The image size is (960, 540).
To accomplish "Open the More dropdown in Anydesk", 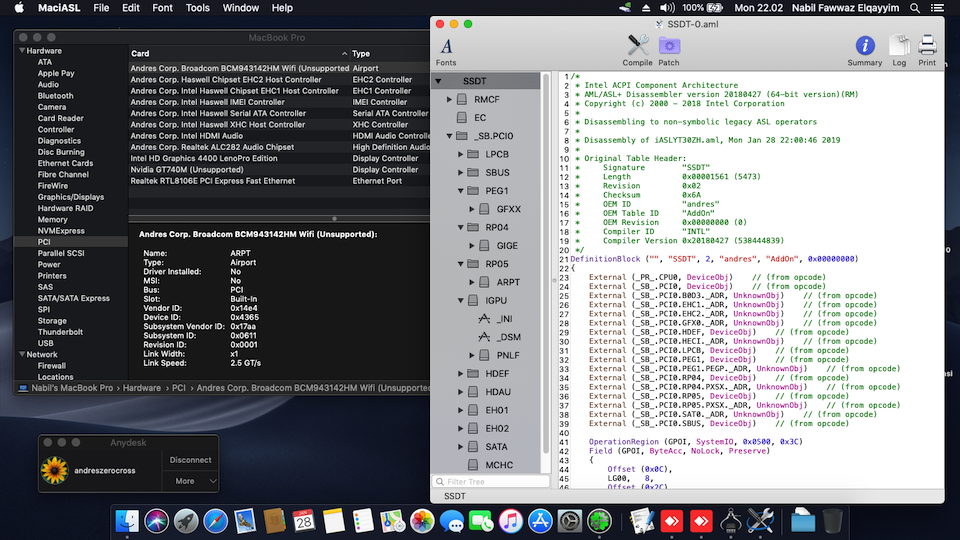I will click(x=190, y=481).
